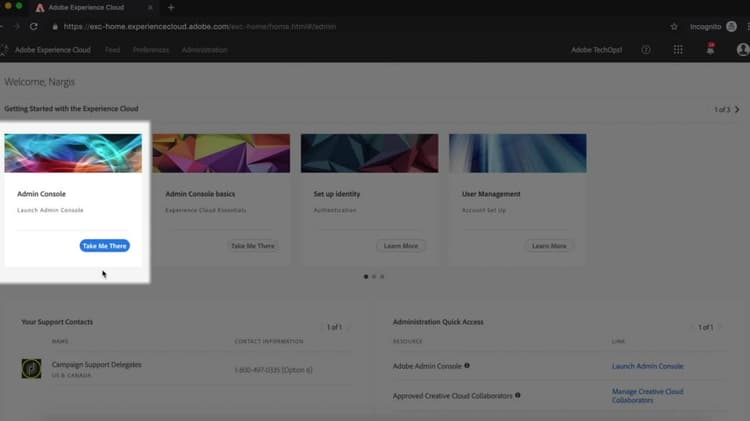Click info icon beside Approved Creative Cloud Collaborators
This screenshot has height=421, width=750.
[518, 395]
